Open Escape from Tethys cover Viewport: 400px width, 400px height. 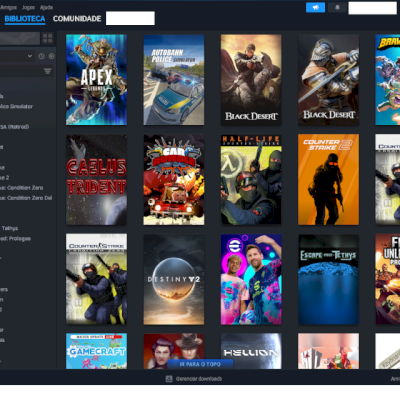[x=328, y=279]
